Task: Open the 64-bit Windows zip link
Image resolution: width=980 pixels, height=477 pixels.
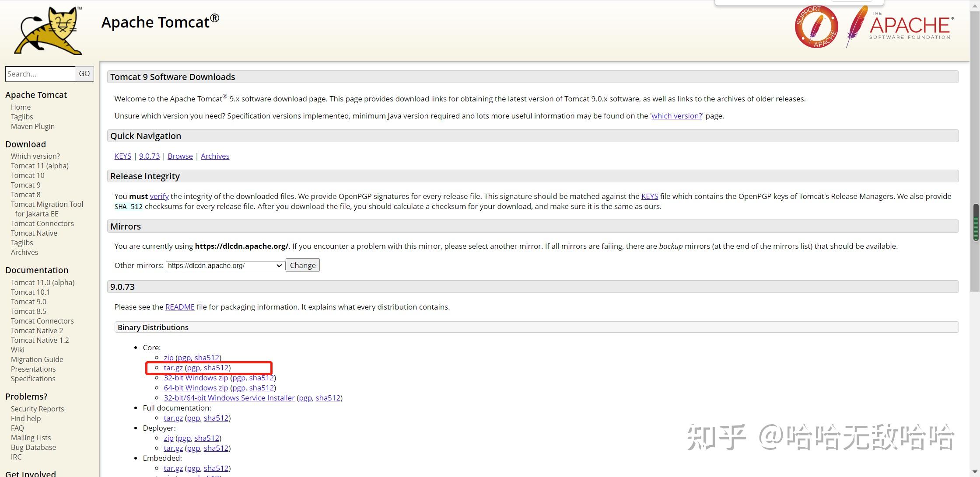Action: click(196, 388)
